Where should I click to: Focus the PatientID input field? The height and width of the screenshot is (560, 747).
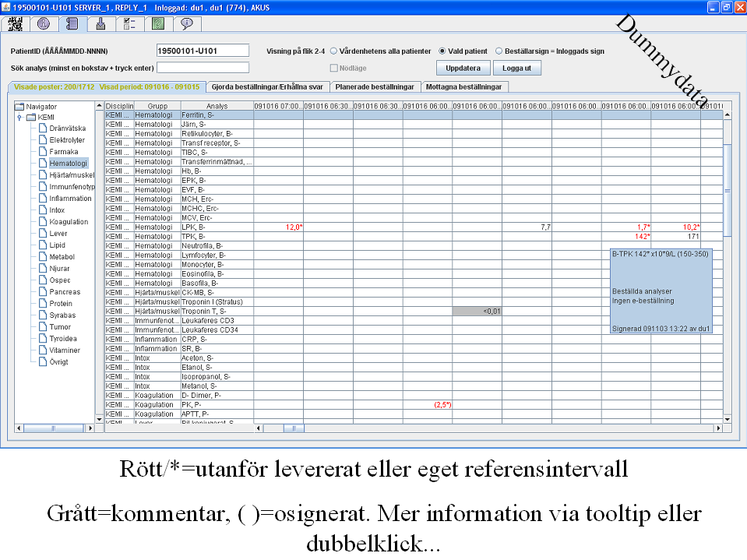click(x=203, y=51)
